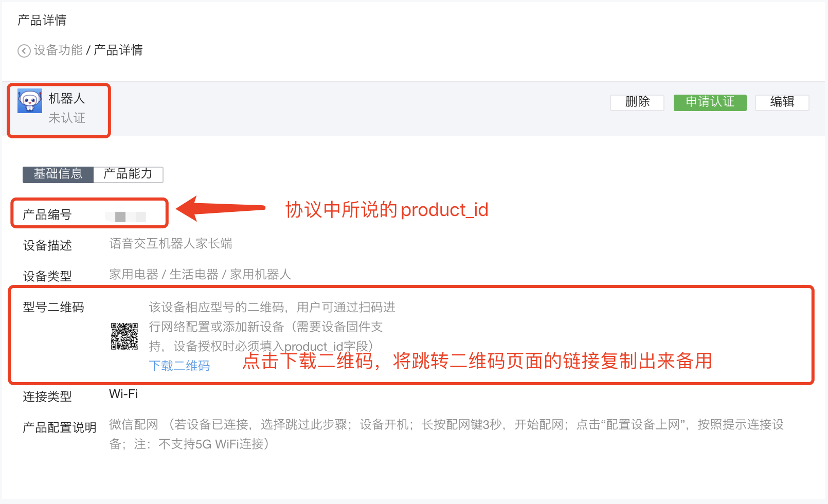The image size is (828, 504).
Task: Click the robot avatar icon
Action: pos(30,101)
